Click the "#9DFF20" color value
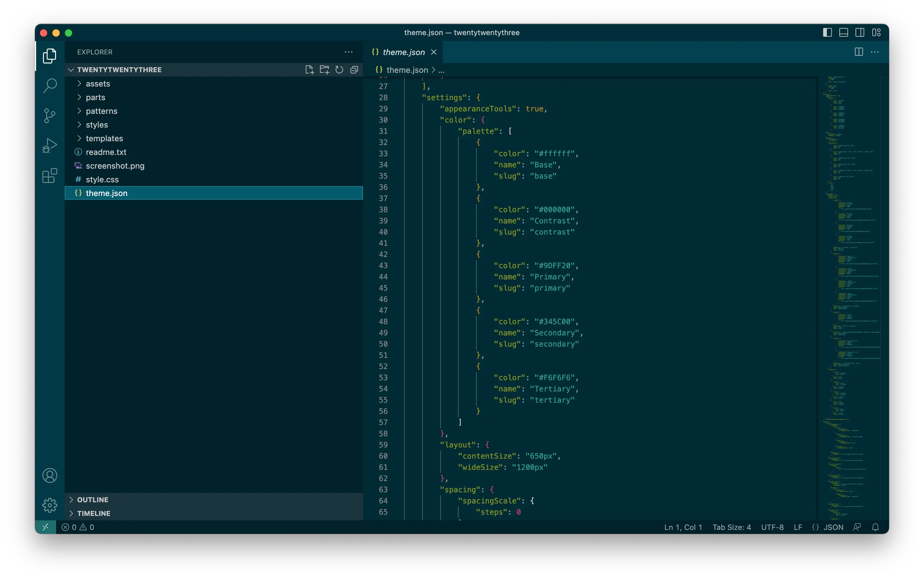This screenshot has width=924, height=580. click(554, 265)
